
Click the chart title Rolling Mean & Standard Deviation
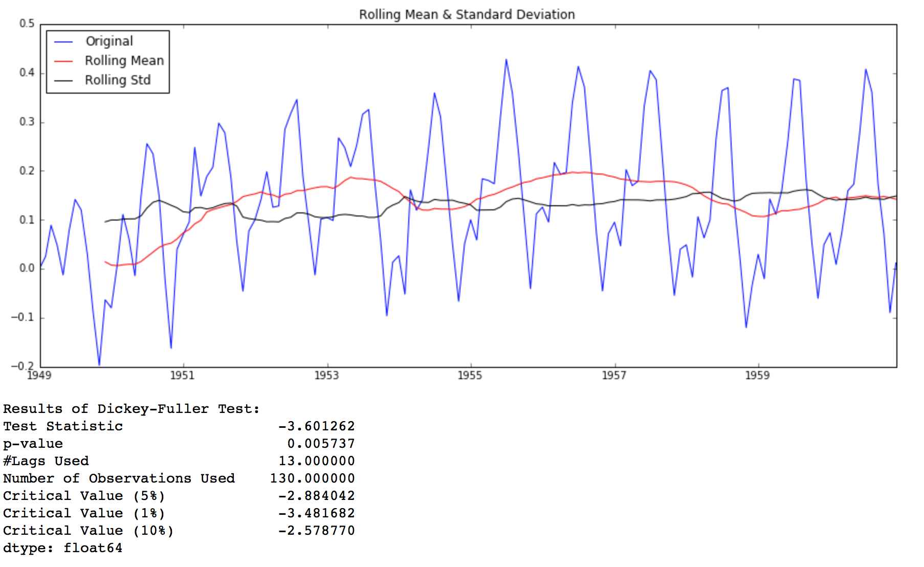467,14
